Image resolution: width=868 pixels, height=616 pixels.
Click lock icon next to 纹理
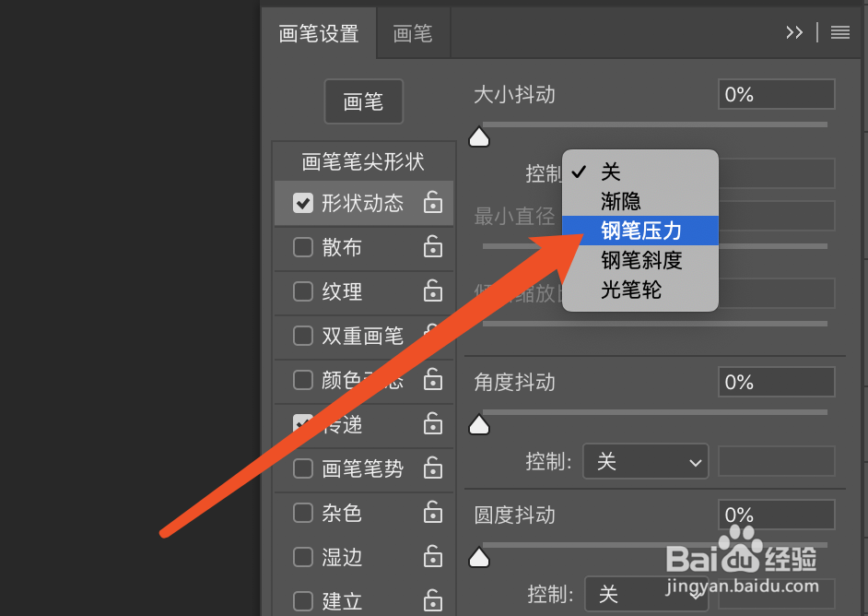(433, 290)
